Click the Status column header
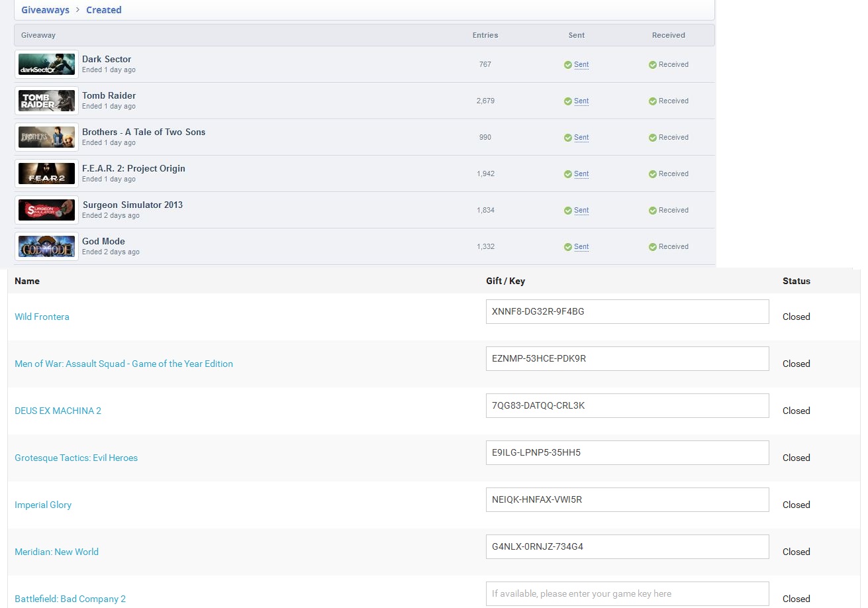This screenshot has height=608, width=868. coord(796,281)
